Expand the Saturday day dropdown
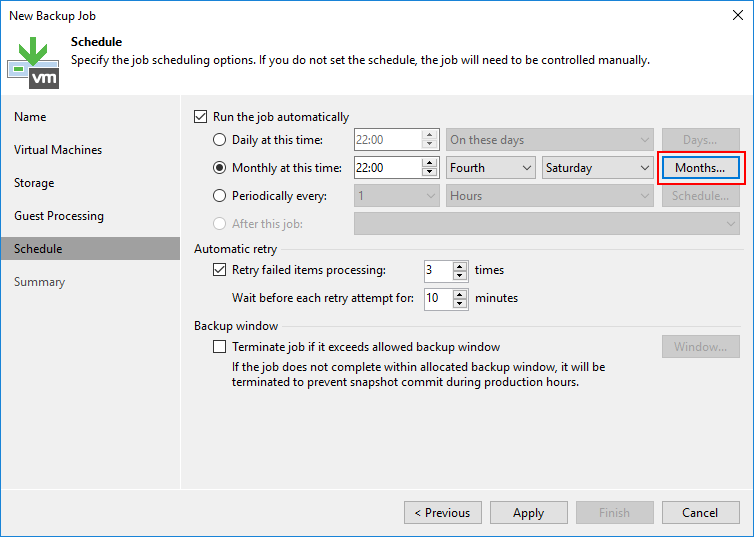The width and height of the screenshot is (754, 537). 598,168
